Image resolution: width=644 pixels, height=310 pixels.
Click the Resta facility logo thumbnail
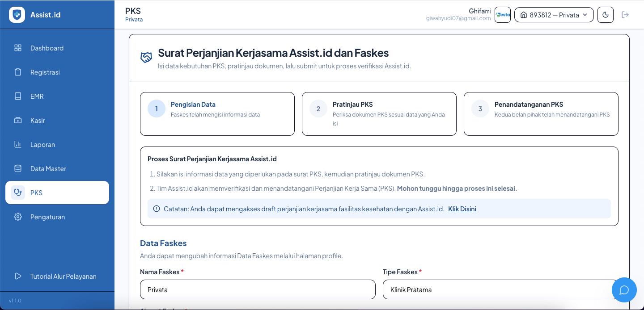pos(503,15)
